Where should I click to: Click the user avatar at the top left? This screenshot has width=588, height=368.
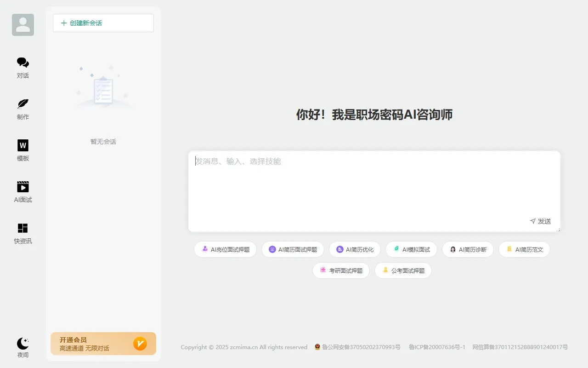[x=23, y=24]
